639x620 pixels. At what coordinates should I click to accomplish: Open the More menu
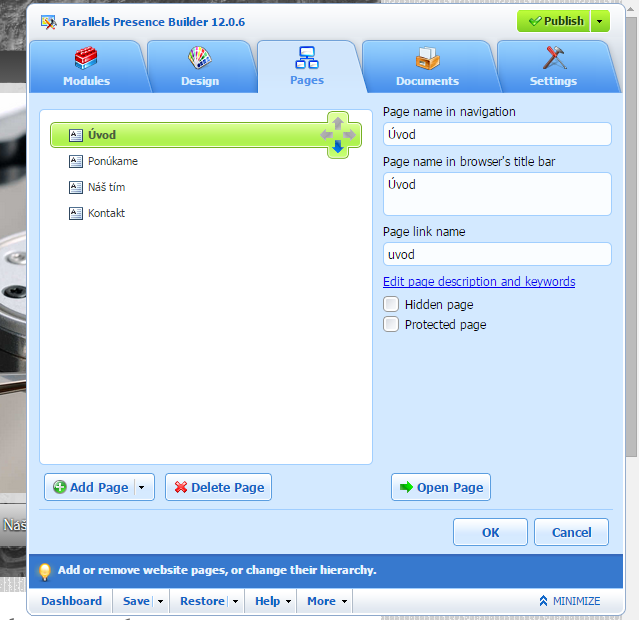[x=327, y=601]
